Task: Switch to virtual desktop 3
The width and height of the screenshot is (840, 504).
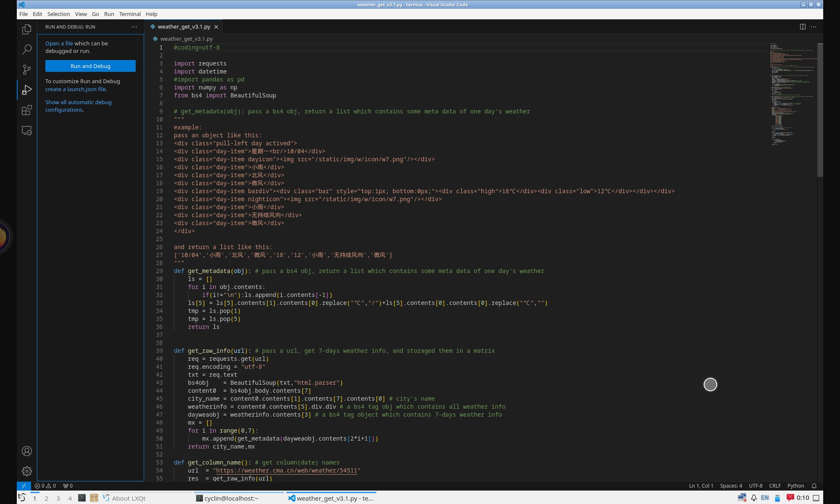Action: pos(58,498)
